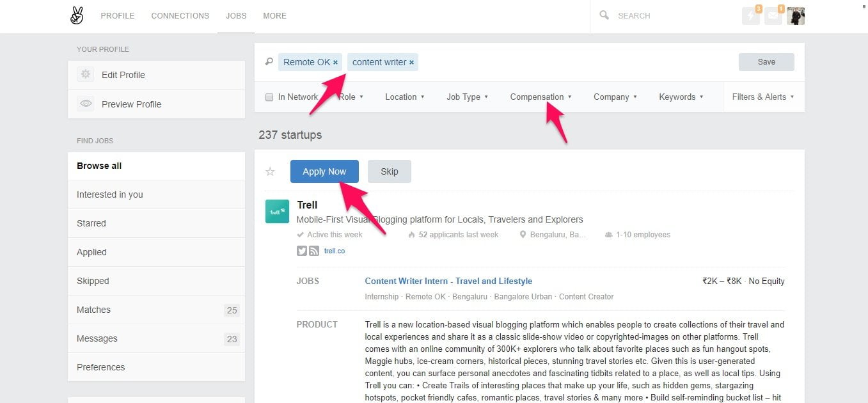
Task: Select the JOBS nav tab
Action: tap(236, 16)
